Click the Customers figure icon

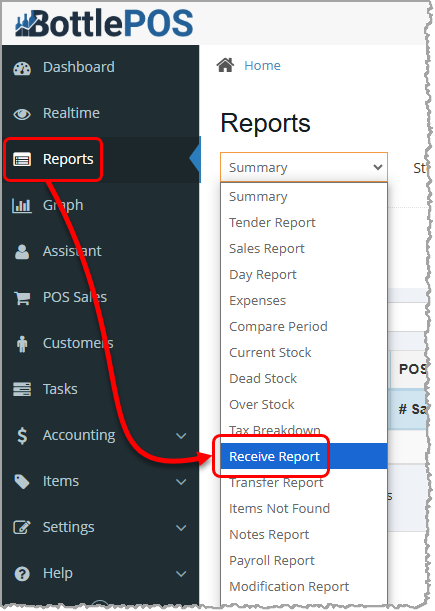tap(22, 344)
